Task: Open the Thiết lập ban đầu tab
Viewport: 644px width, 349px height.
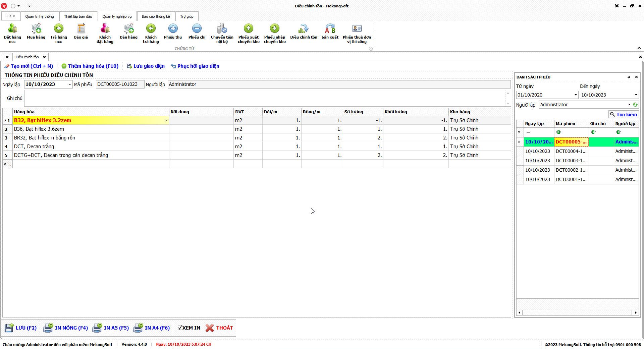Action: 78,16
